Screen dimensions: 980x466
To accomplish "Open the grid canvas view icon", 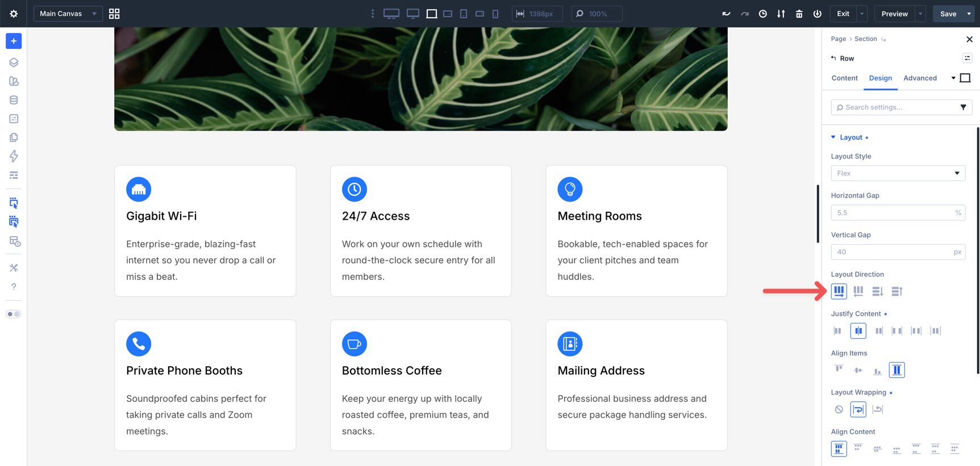I will pos(114,14).
